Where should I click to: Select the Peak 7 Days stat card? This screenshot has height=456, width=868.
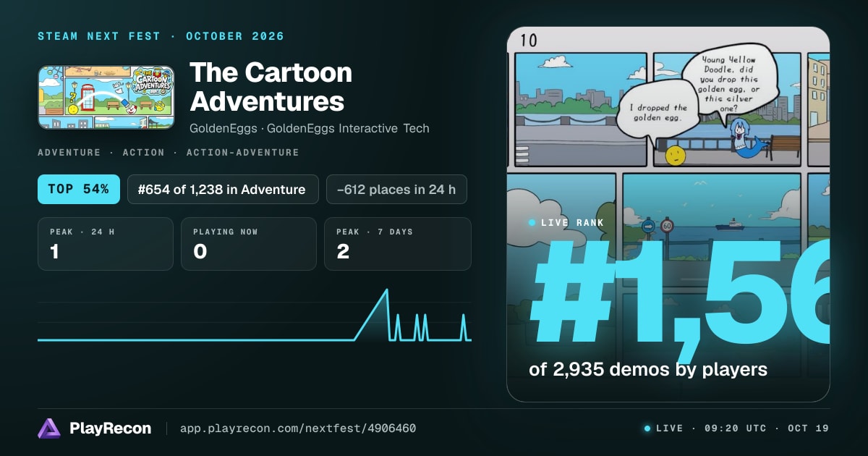point(398,244)
